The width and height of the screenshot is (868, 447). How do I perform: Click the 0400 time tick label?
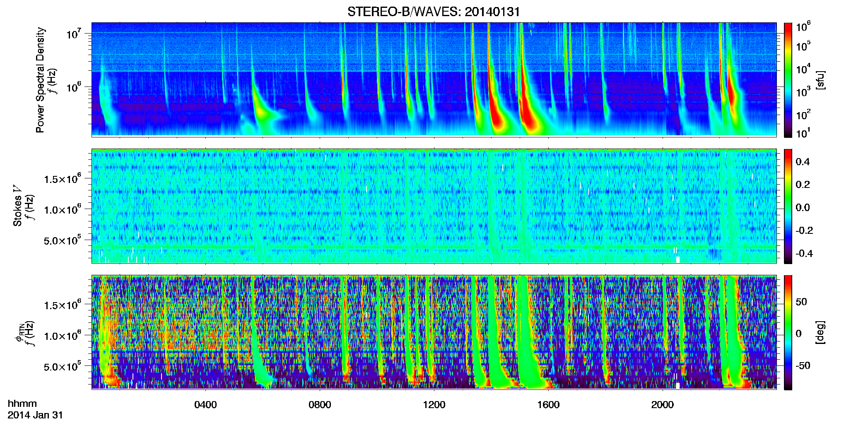[x=205, y=405]
